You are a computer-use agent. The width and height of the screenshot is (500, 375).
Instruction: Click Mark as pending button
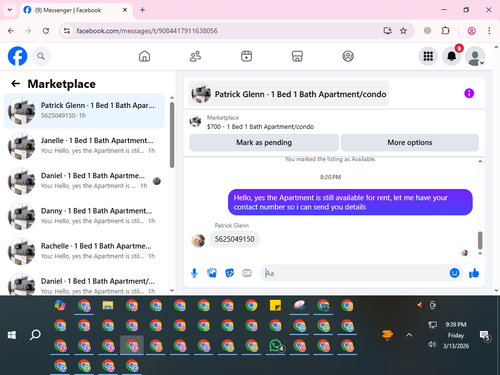click(x=264, y=142)
